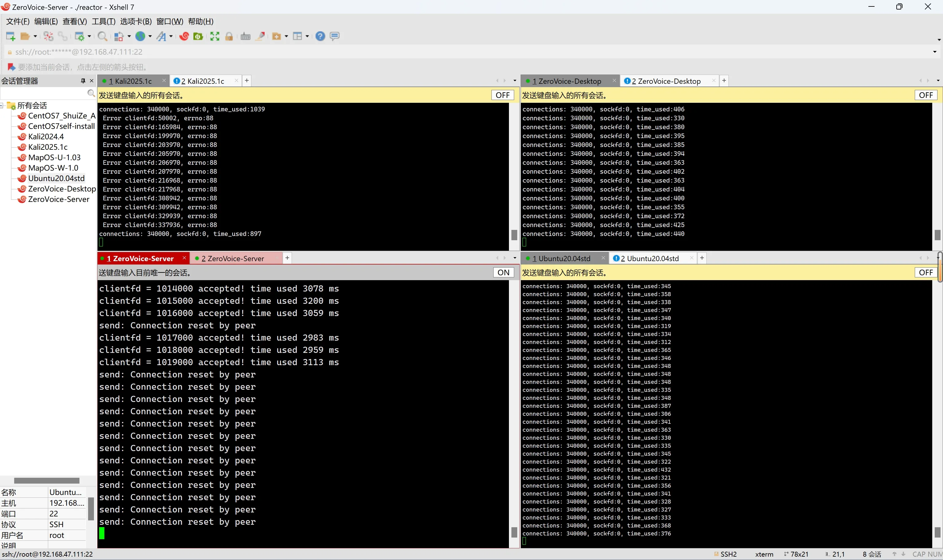Switch to the 2 ZeroVoice-Desktop tab

(667, 81)
